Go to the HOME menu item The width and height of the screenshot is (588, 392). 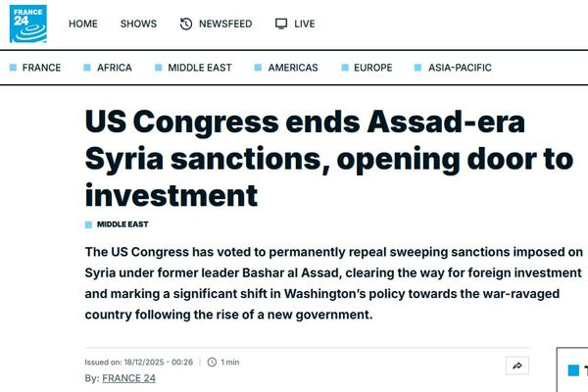[x=83, y=24]
